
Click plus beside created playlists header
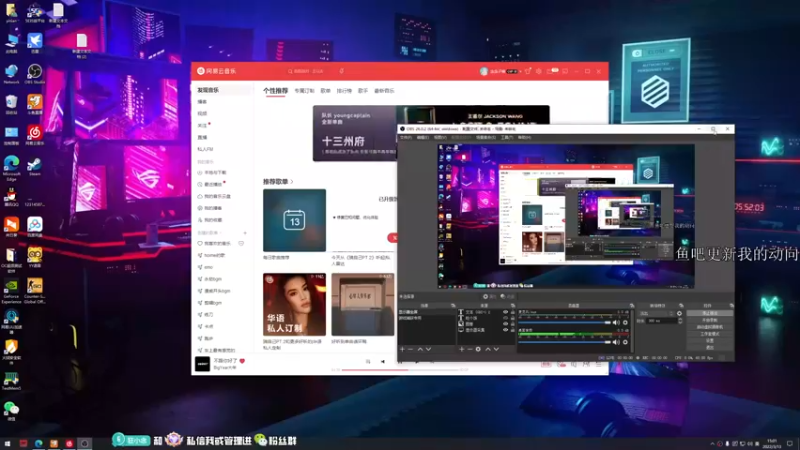point(245,233)
